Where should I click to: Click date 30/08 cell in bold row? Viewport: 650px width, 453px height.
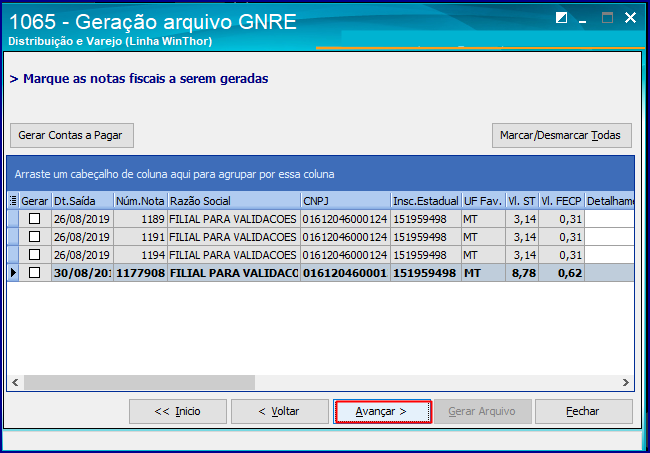(x=82, y=273)
